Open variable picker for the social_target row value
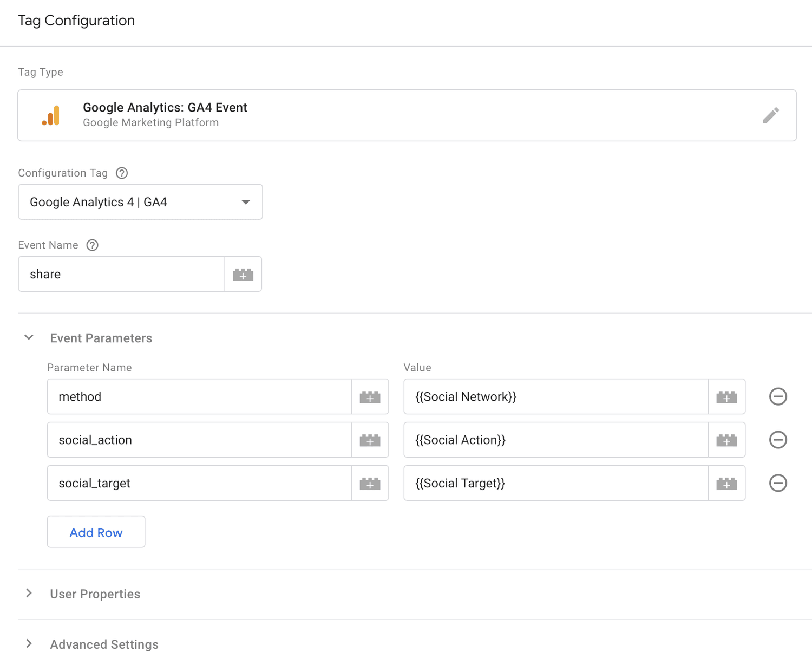 (726, 483)
